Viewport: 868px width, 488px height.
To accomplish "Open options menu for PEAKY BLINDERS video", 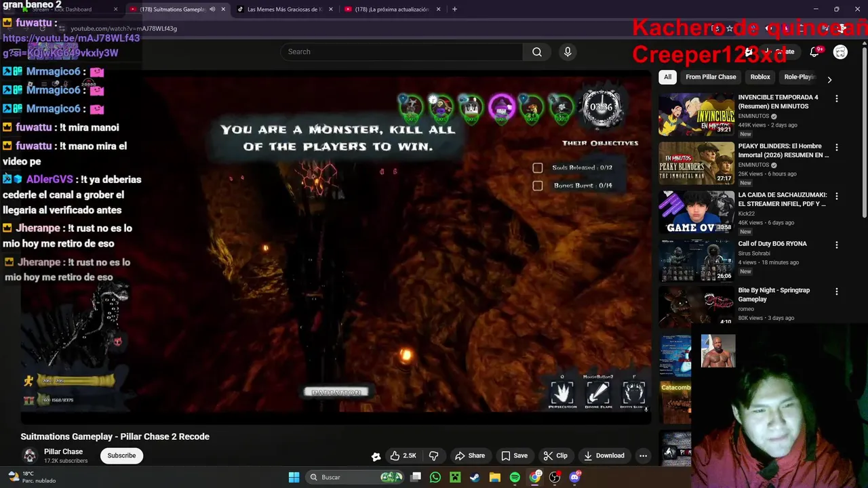I will tap(836, 147).
